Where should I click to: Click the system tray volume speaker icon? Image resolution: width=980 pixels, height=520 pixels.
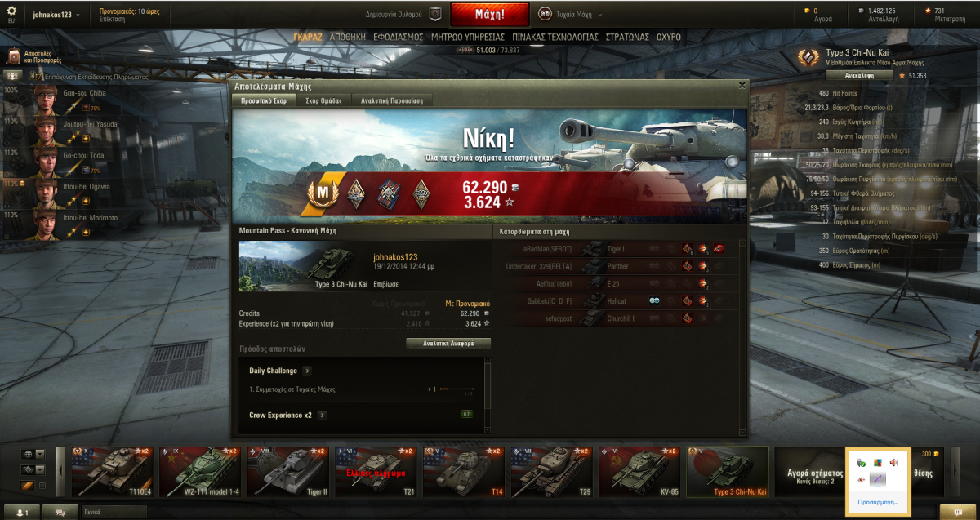(x=893, y=462)
